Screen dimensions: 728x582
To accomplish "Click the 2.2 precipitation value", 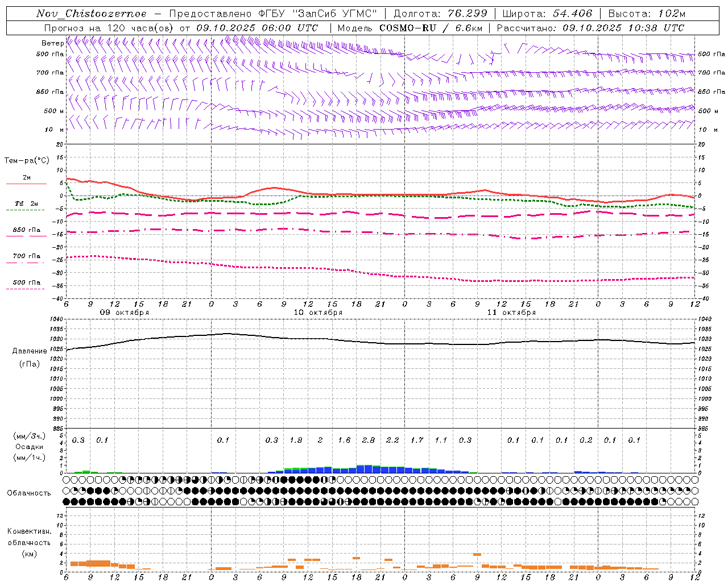I will coord(392,440).
